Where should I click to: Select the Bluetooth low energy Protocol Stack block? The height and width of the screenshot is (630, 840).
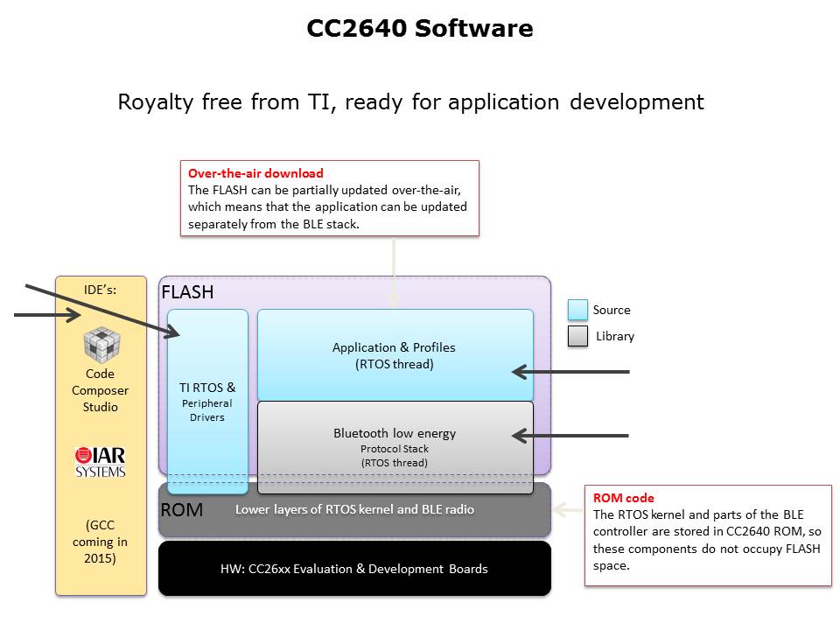click(395, 446)
